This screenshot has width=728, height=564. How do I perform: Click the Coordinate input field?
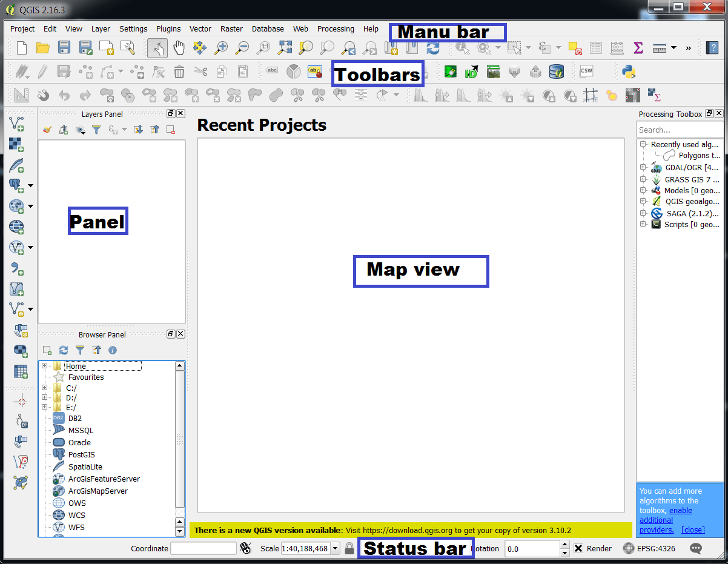204,548
